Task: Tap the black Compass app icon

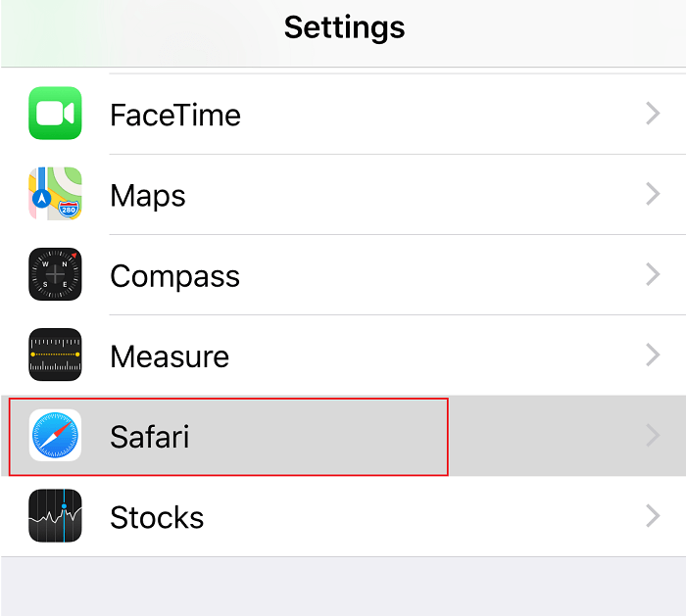Action: coord(55,275)
